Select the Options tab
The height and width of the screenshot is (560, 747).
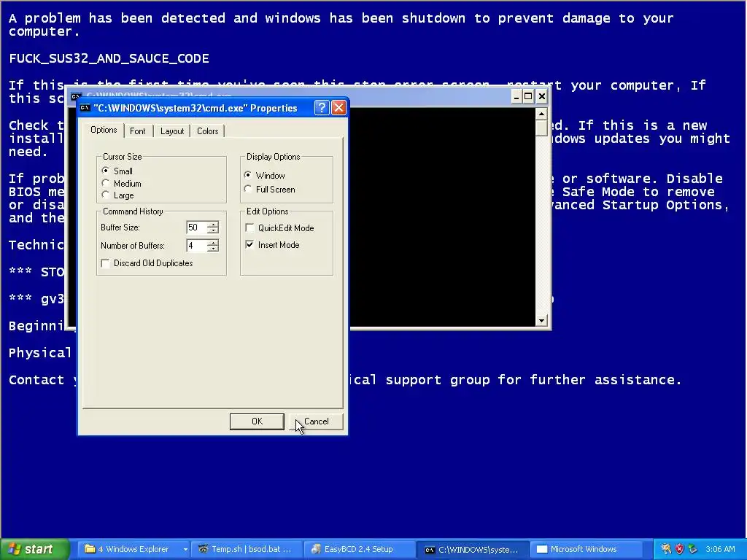(x=104, y=130)
